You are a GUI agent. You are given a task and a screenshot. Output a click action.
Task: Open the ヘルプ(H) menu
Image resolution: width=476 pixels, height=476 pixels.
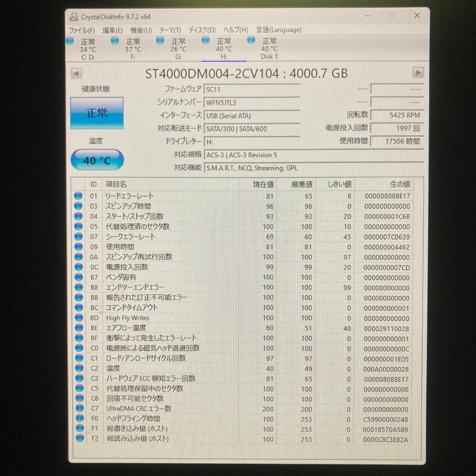236,30
